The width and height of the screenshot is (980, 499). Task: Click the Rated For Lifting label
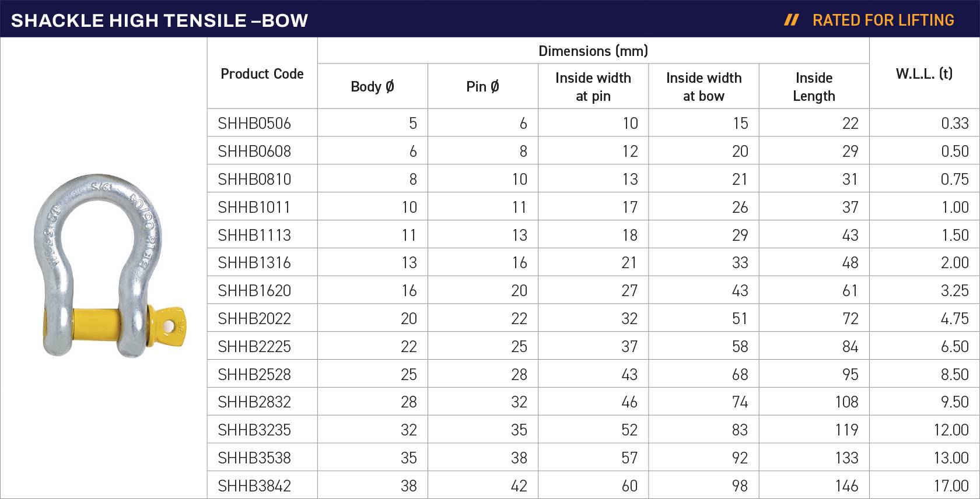click(883, 20)
